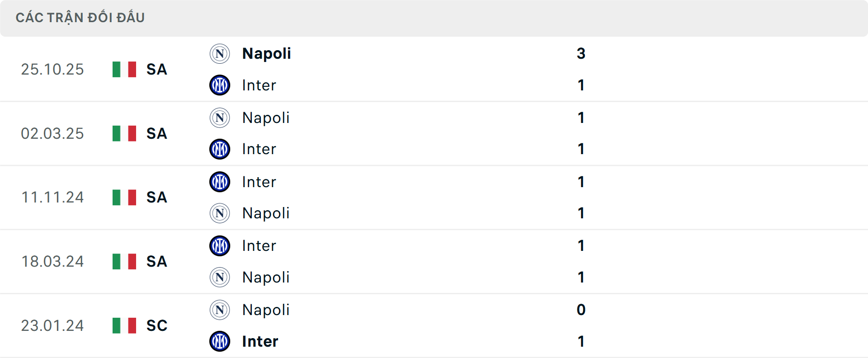Click the Inter crest in the 18.03.24 match
Screen dimensions: 868x358
[x=219, y=245]
